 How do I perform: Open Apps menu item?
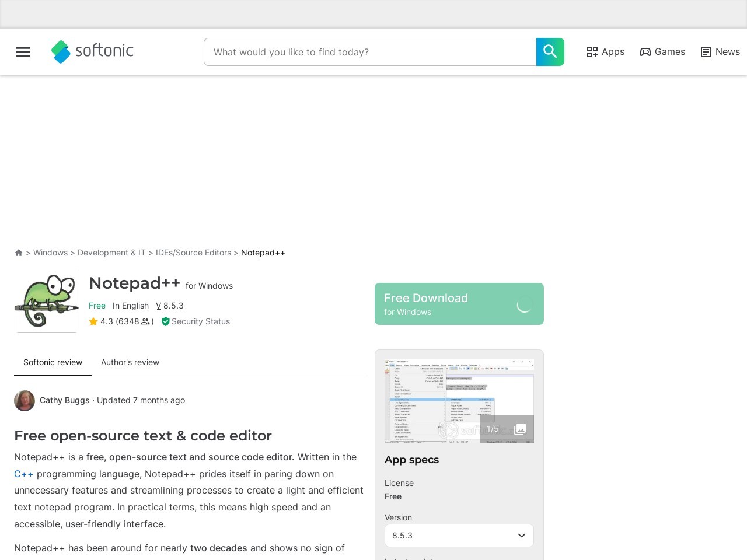(x=606, y=52)
